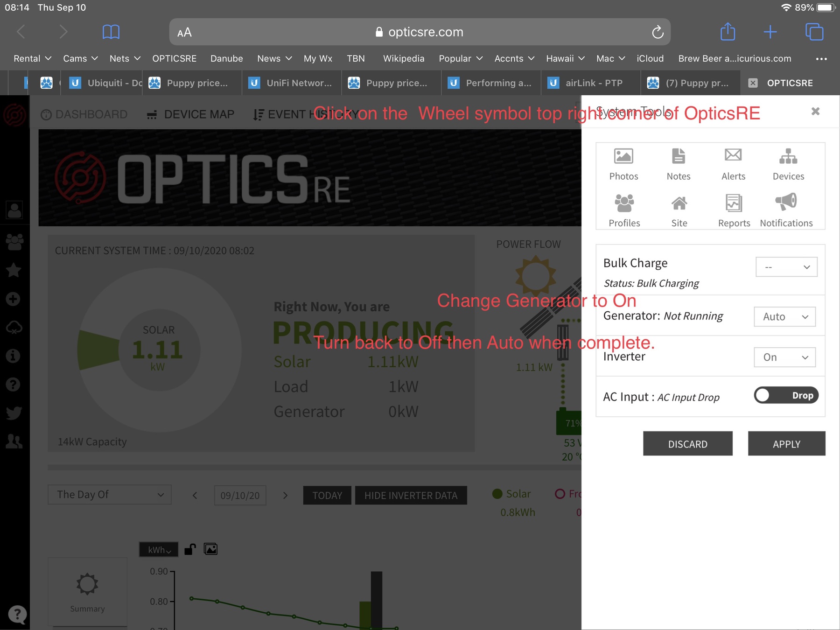
Task: Open the Profiles group icon
Action: pyautogui.click(x=624, y=203)
